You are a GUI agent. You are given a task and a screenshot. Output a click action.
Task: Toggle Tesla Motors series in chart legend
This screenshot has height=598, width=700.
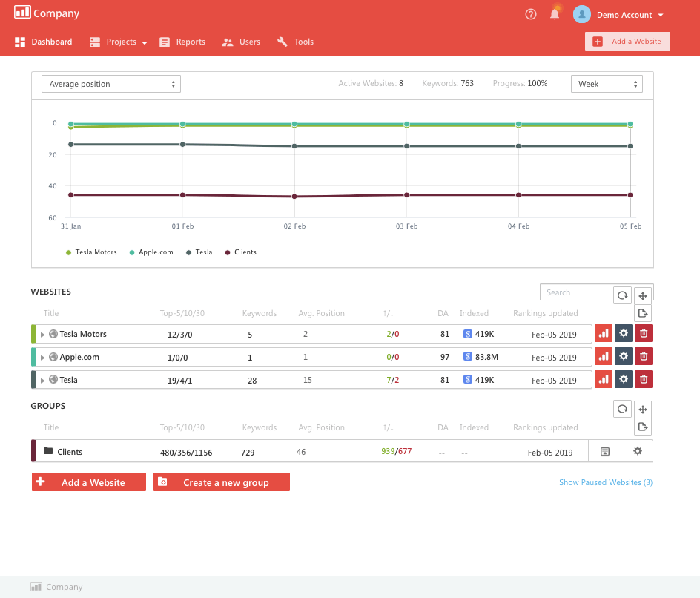[x=91, y=252]
